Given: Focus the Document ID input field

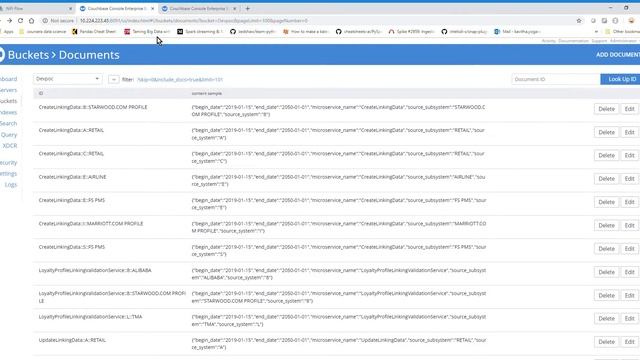Looking at the screenshot, I should tap(556, 79).
